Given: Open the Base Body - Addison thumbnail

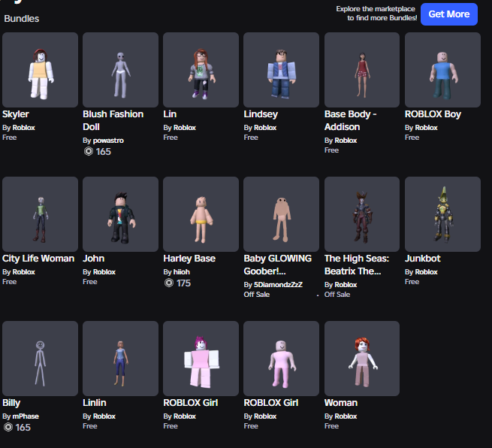Looking at the screenshot, I should click(x=362, y=70).
